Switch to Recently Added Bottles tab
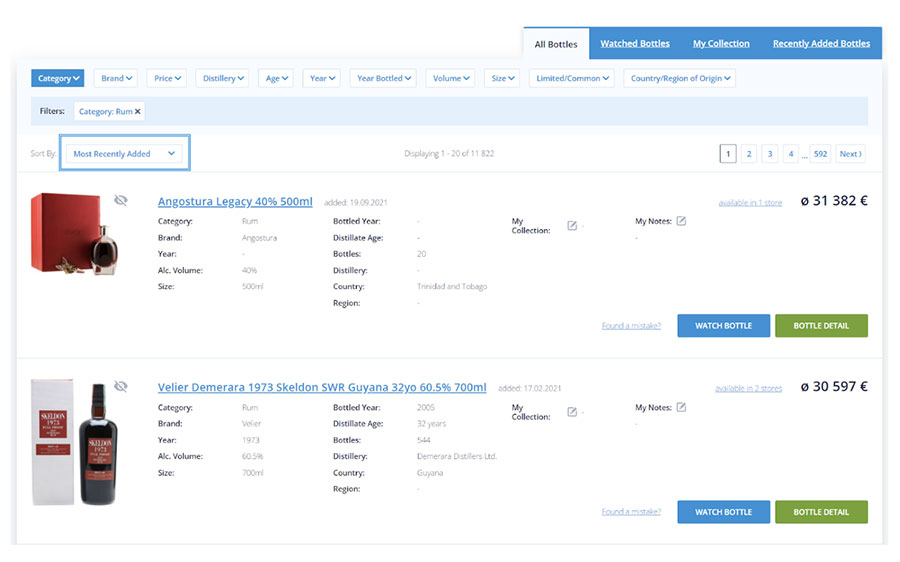Screen dimensions: 900x562 821,44
